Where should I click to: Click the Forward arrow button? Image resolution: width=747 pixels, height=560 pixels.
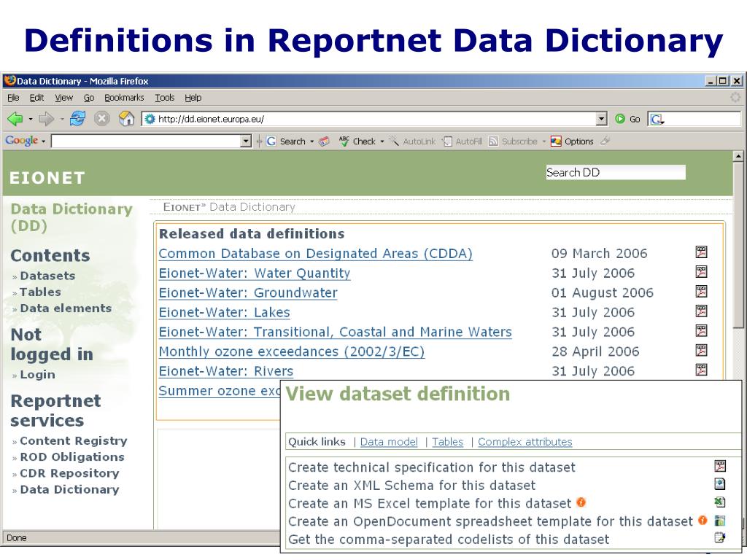46,119
